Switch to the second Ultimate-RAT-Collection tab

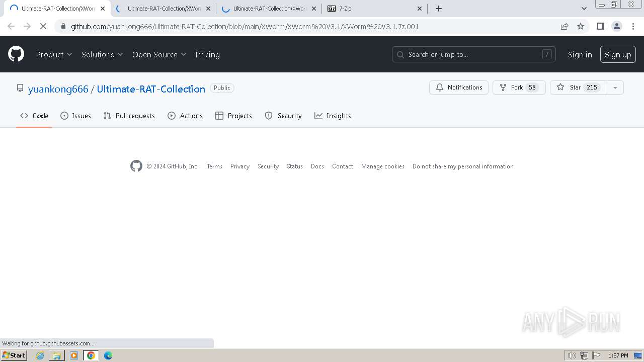[163, 9]
